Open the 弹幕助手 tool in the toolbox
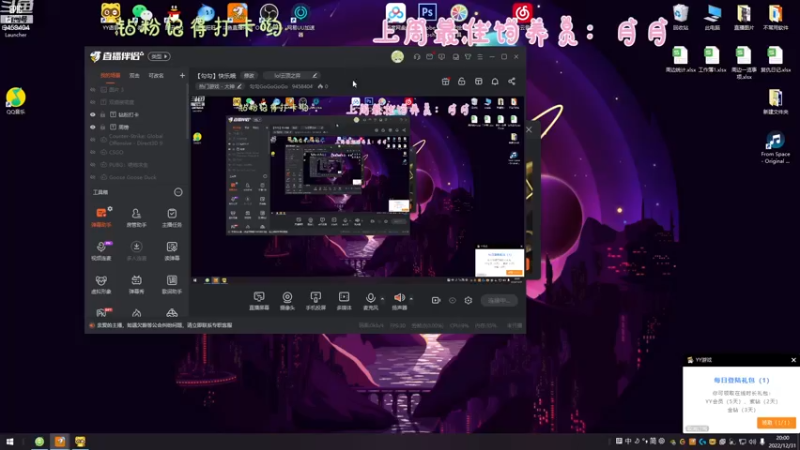800x450 pixels. (x=101, y=217)
